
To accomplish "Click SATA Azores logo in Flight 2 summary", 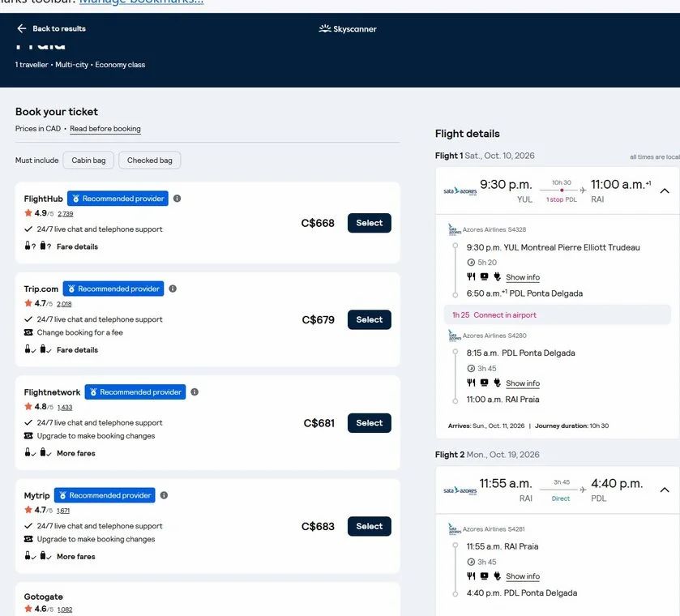I will [x=460, y=490].
